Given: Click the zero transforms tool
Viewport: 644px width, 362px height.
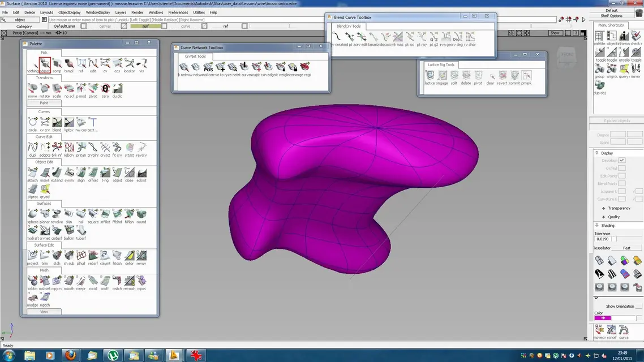Looking at the screenshot, I should point(105,90).
